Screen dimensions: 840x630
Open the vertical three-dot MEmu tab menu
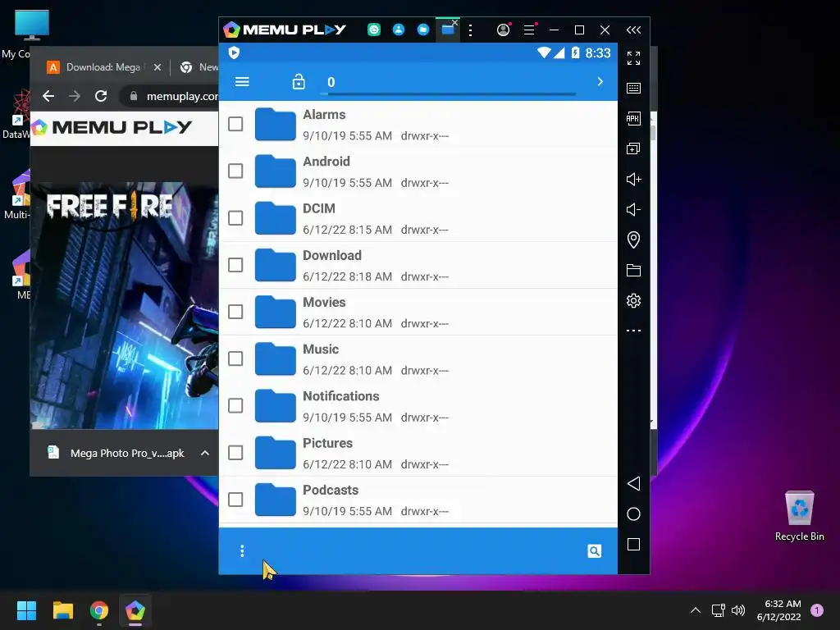click(x=470, y=30)
